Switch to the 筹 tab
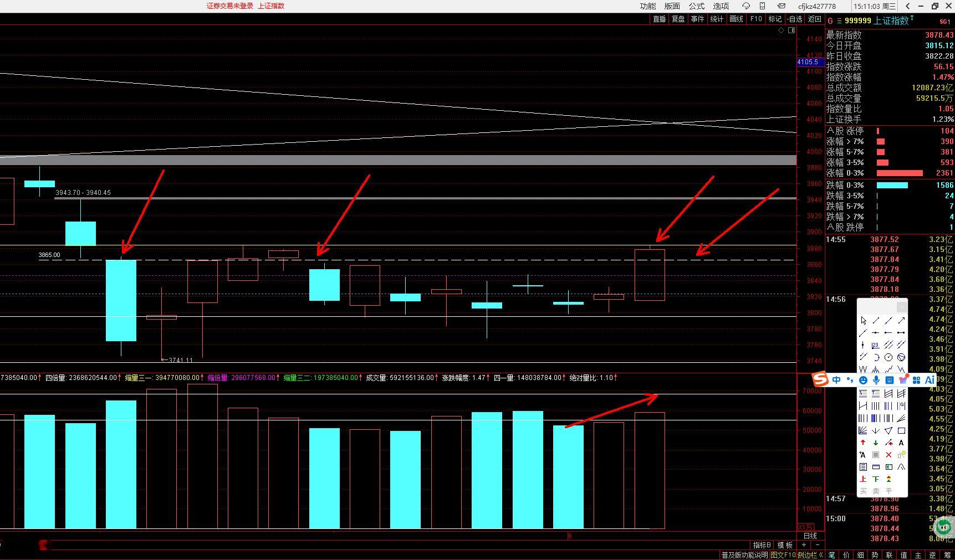 coord(947,555)
